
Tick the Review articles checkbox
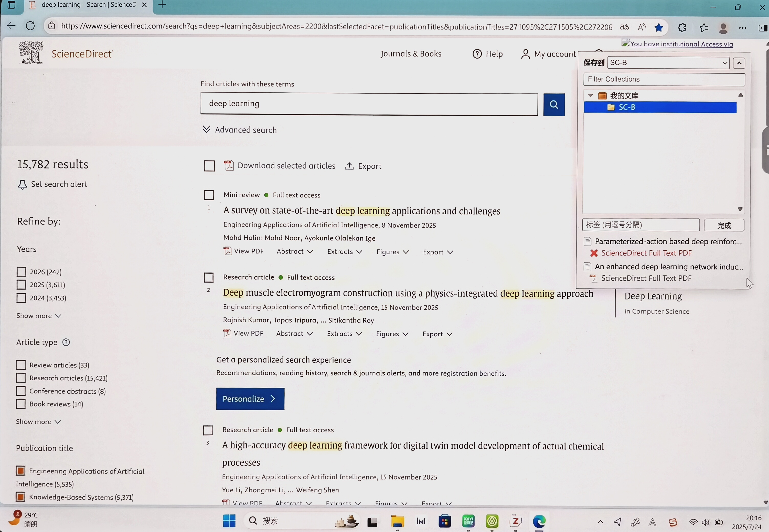[21, 365]
